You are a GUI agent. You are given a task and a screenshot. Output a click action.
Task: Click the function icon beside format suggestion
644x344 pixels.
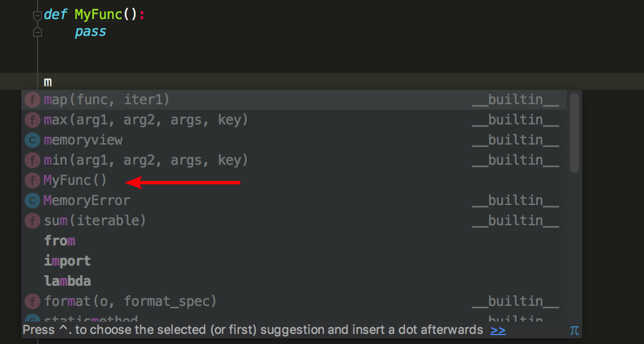pyautogui.click(x=33, y=301)
